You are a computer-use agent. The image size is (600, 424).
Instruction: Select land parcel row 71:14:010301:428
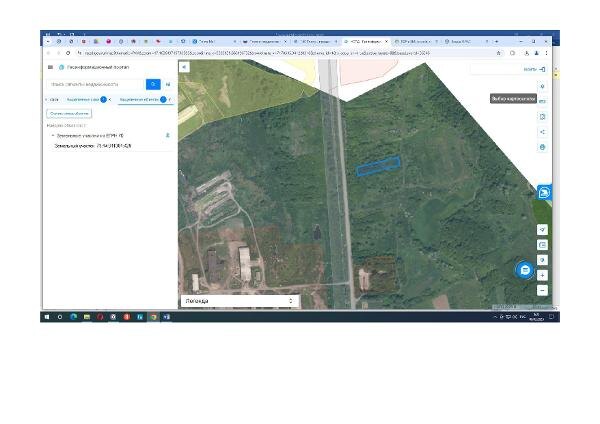point(93,146)
